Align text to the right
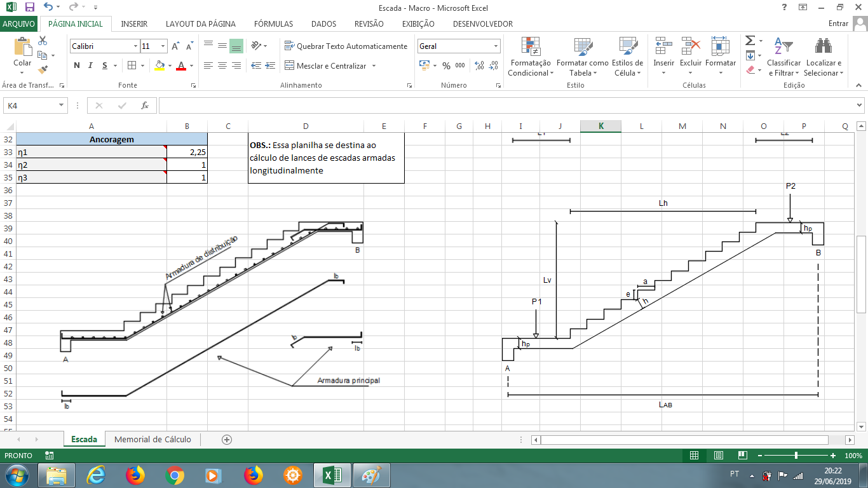868x488 pixels. click(x=236, y=65)
